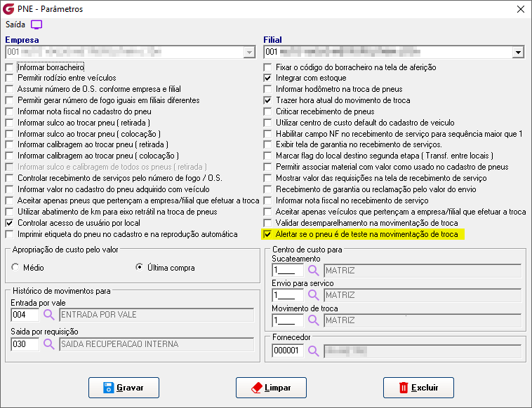Check Criticar recebimento de pneus
Screen dimensions: 532x408
(x=267, y=112)
